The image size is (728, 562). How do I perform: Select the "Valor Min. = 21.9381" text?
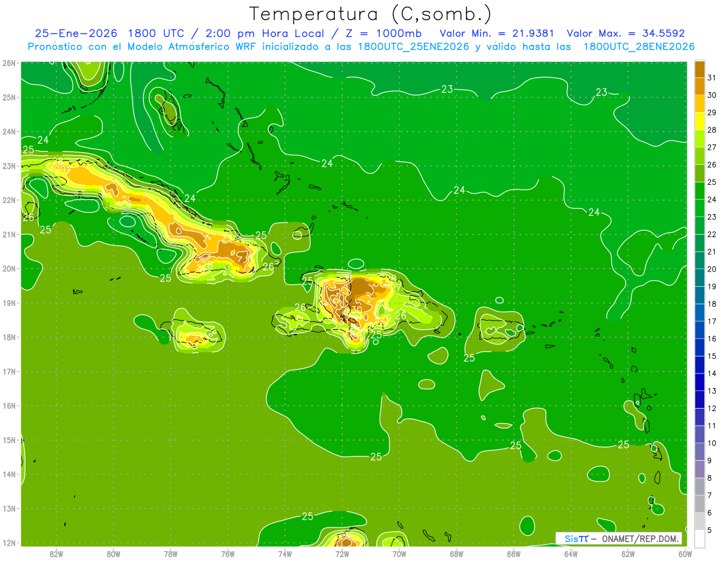coord(497,33)
